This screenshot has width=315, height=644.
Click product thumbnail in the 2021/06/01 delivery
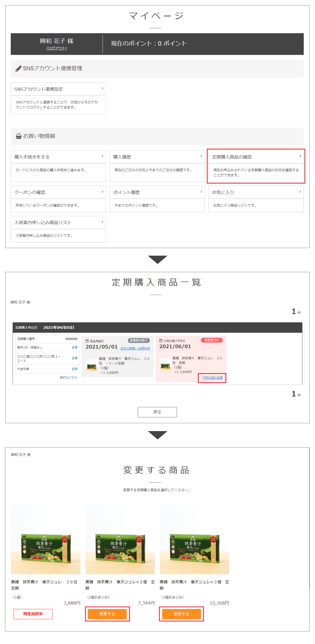[x=165, y=365]
